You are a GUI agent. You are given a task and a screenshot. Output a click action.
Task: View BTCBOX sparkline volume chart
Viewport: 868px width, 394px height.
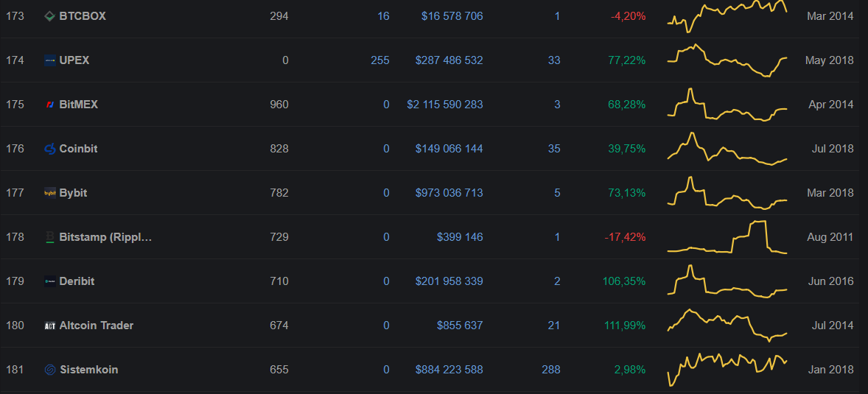pyautogui.click(x=727, y=16)
